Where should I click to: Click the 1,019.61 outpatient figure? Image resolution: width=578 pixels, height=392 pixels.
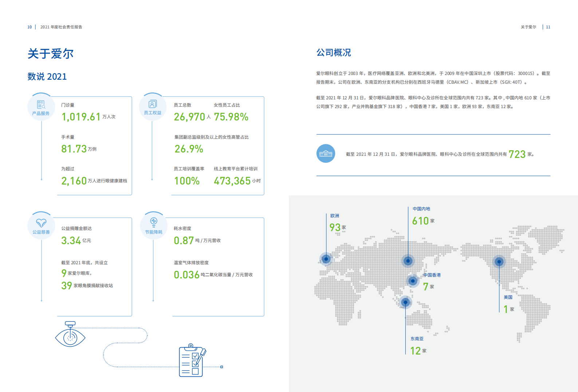tap(81, 117)
